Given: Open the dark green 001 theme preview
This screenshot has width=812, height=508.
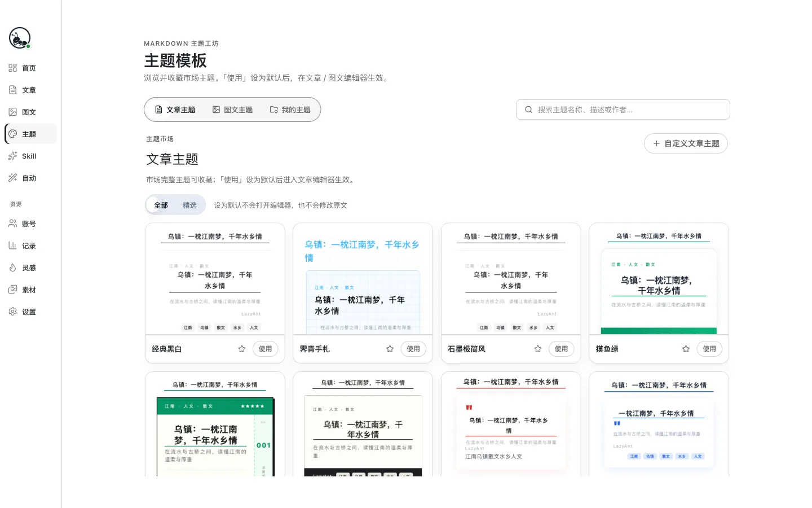Looking at the screenshot, I should (x=215, y=424).
